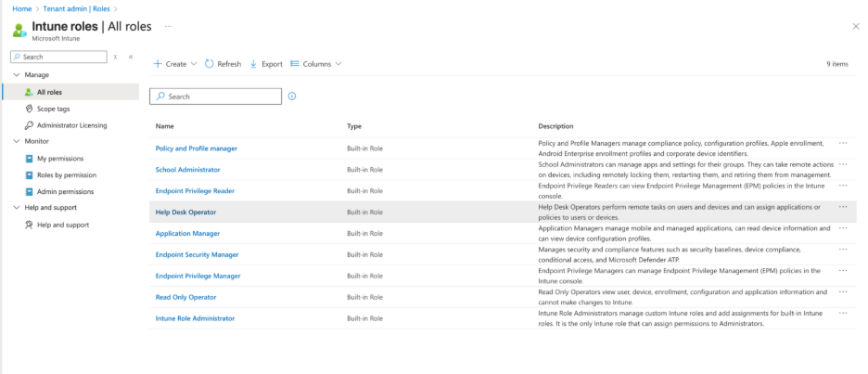Collapse the Manage section in the sidebar

[x=16, y=74]
